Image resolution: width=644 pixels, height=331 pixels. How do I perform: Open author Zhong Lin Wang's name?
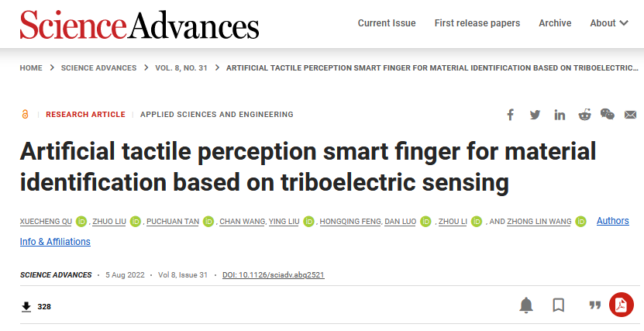click(539, 222)
